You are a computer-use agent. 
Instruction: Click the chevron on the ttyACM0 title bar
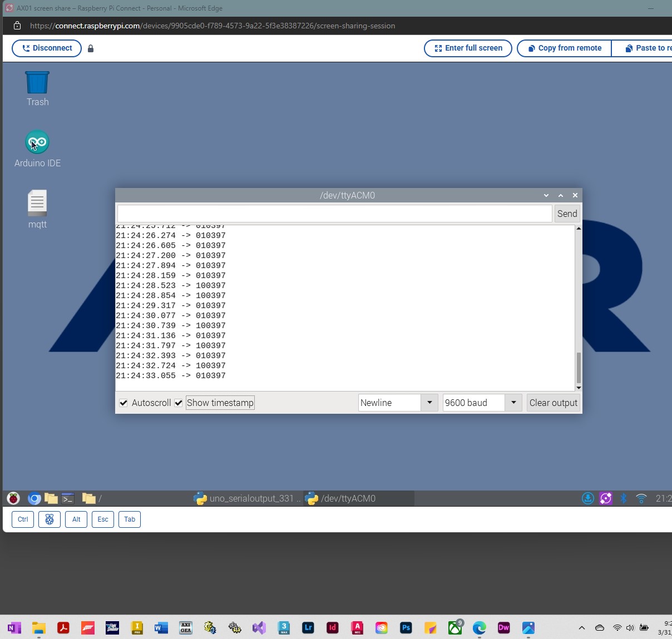pos(546,195)
